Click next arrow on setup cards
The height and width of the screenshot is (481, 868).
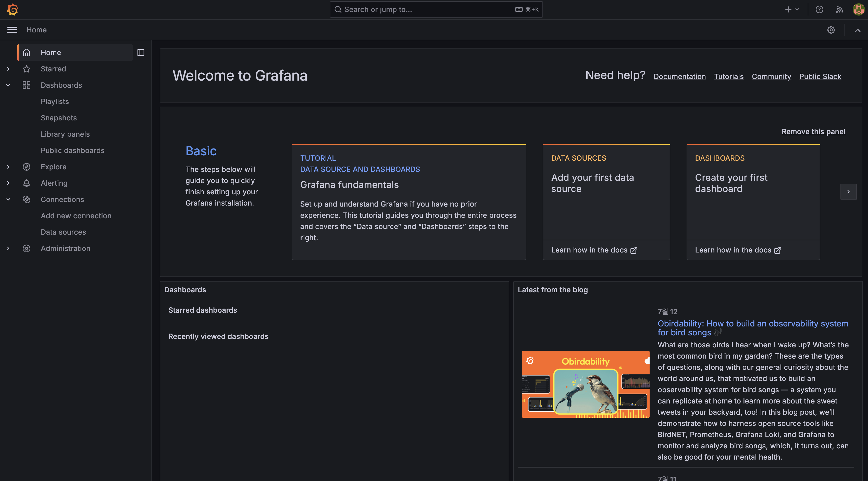click(848, 192)
